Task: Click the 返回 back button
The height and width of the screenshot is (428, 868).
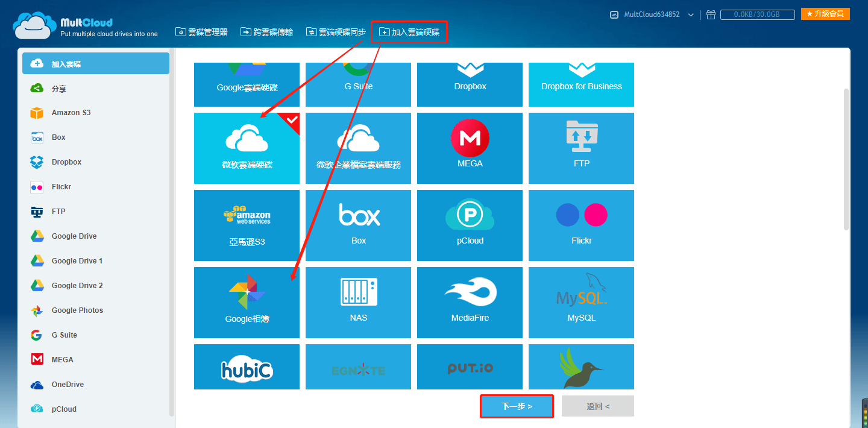Action: [597, 406]
